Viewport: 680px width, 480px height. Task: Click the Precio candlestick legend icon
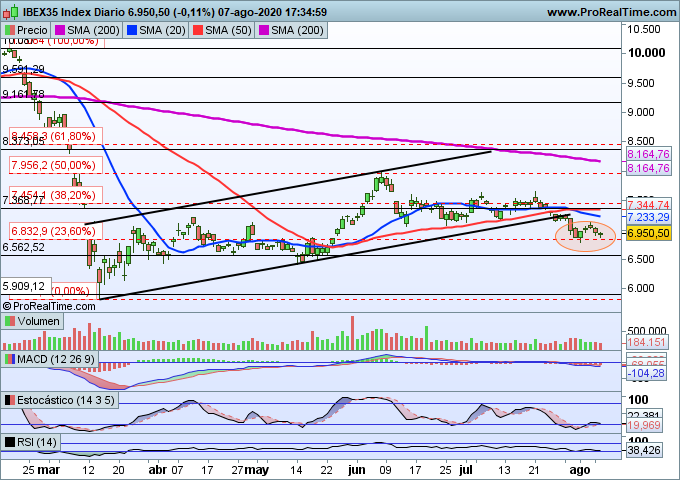tap(11, 31)
